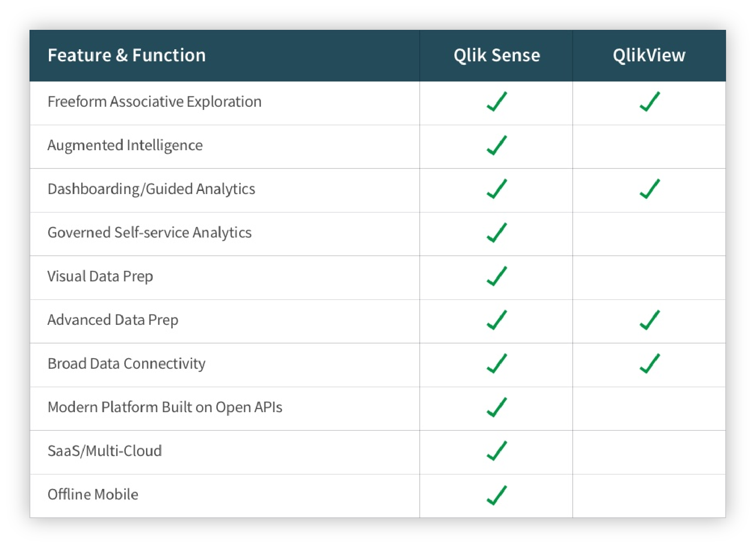Click empty QlikView cell for SaaS/Multi-Cloud
756x548 pixels.
pos(649,452)
